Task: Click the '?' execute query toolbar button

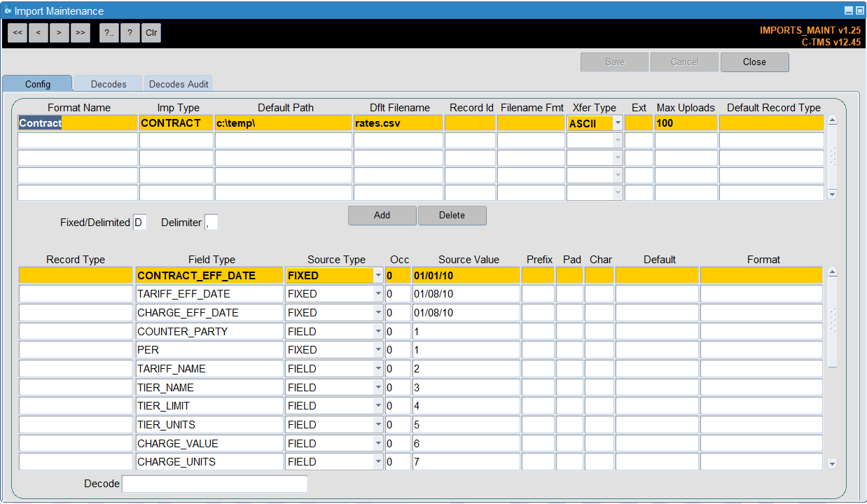Action: (130, 32)
